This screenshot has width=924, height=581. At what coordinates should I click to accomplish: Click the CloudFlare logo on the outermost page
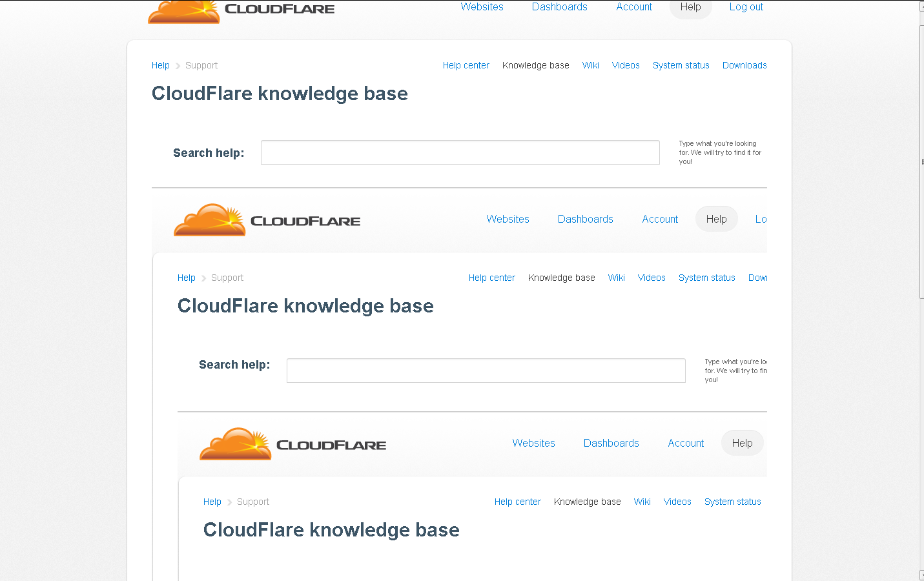[241, 12]
